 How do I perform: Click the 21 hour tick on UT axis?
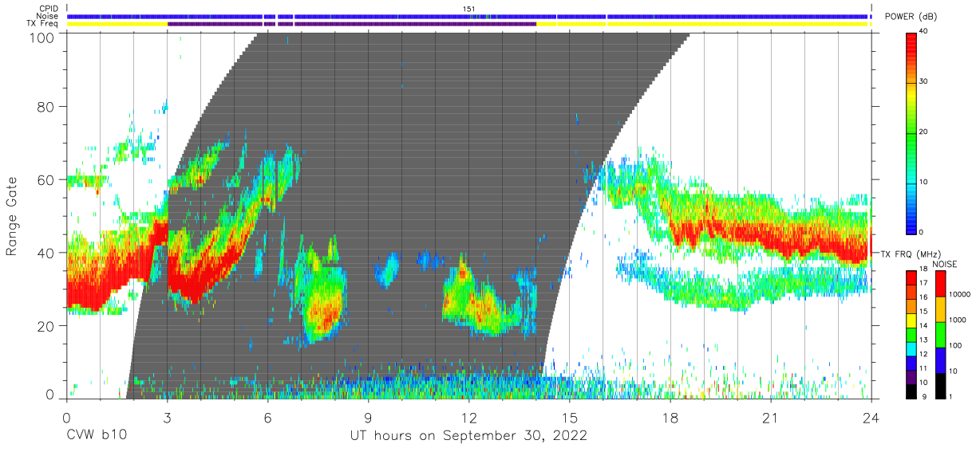770,418
